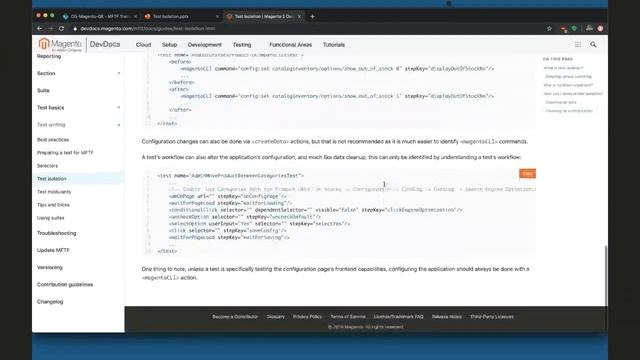
Task: Switch to the Test isolation.pptx tab
Action: 182,16
